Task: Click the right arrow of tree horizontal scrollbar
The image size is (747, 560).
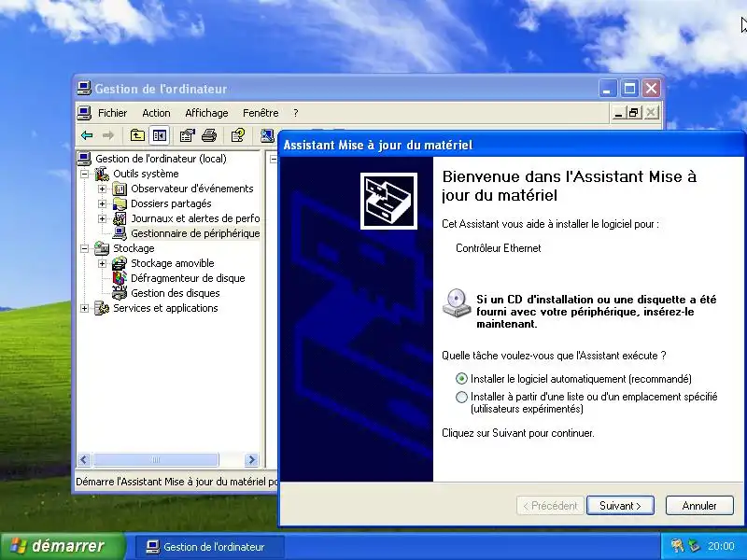Action: 251,459
